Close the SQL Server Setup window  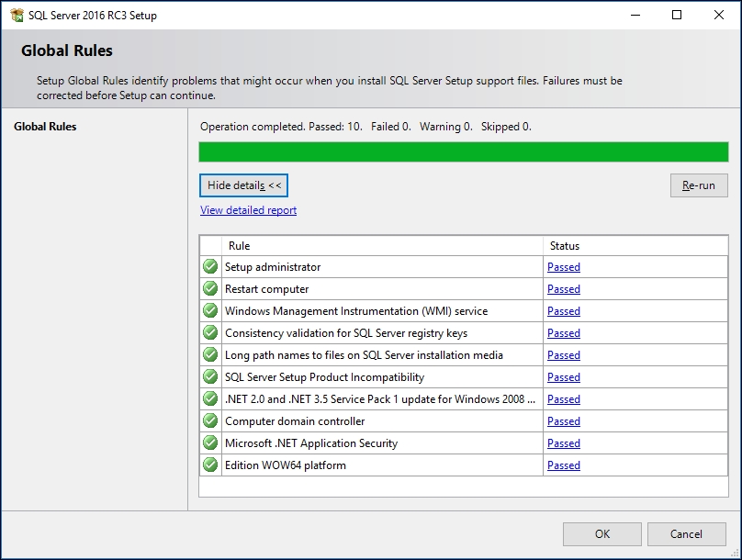(719, 15)
